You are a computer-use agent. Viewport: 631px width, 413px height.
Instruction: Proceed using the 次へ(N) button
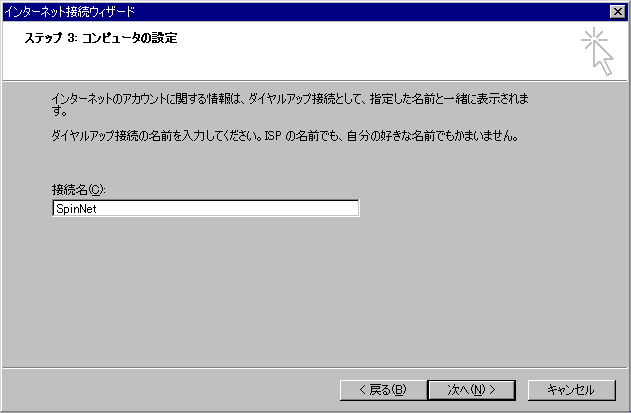click(472, 390)
